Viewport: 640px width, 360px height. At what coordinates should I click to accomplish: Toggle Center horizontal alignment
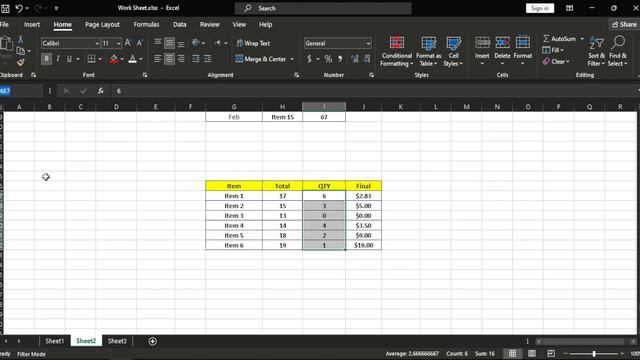point(169,59)
